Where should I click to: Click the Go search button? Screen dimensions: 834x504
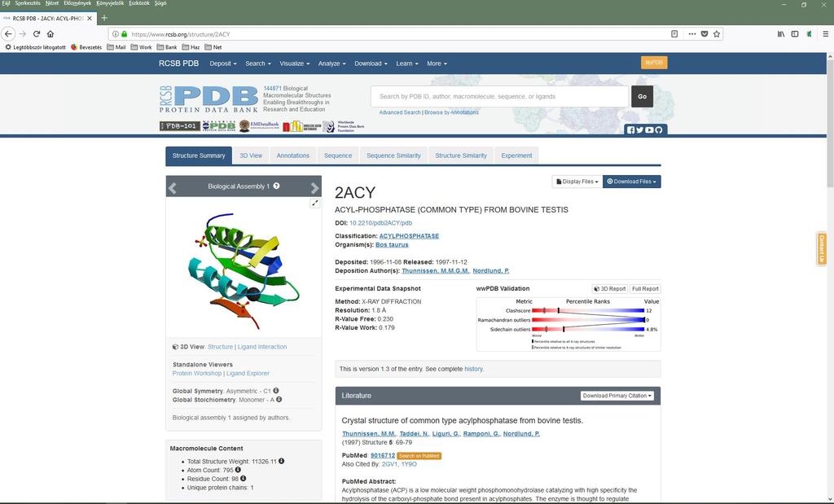(642, 96)
